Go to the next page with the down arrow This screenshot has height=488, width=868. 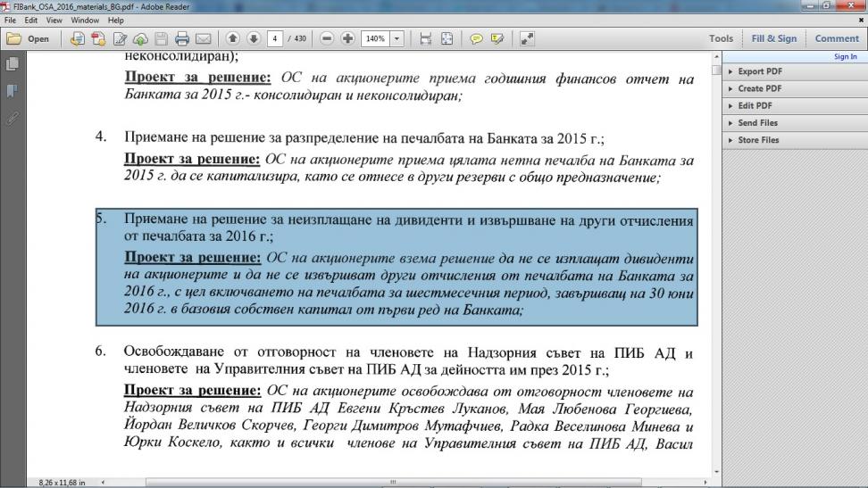[x=254, y=38]
